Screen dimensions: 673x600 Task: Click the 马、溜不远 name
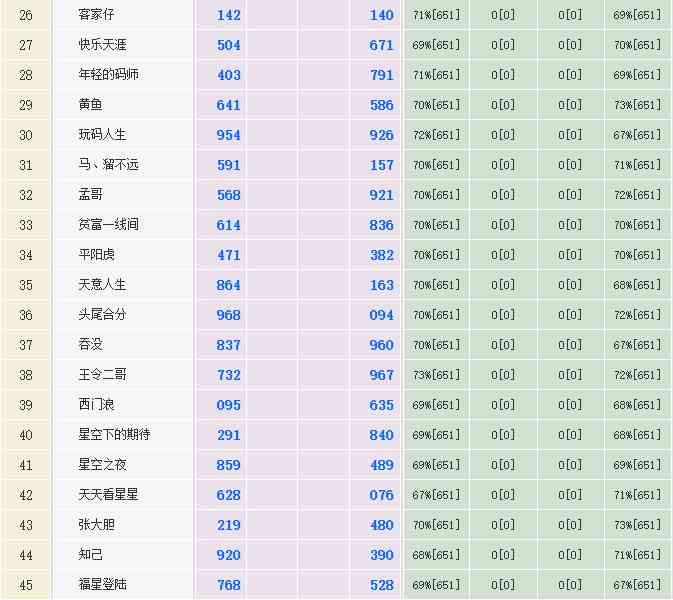pos(108,165)
